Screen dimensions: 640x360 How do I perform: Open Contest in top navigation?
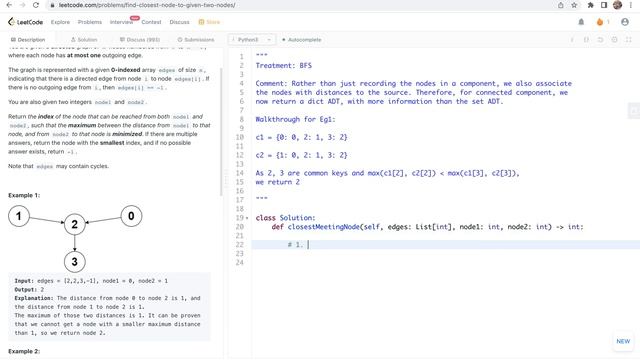[x=151, y=22]
